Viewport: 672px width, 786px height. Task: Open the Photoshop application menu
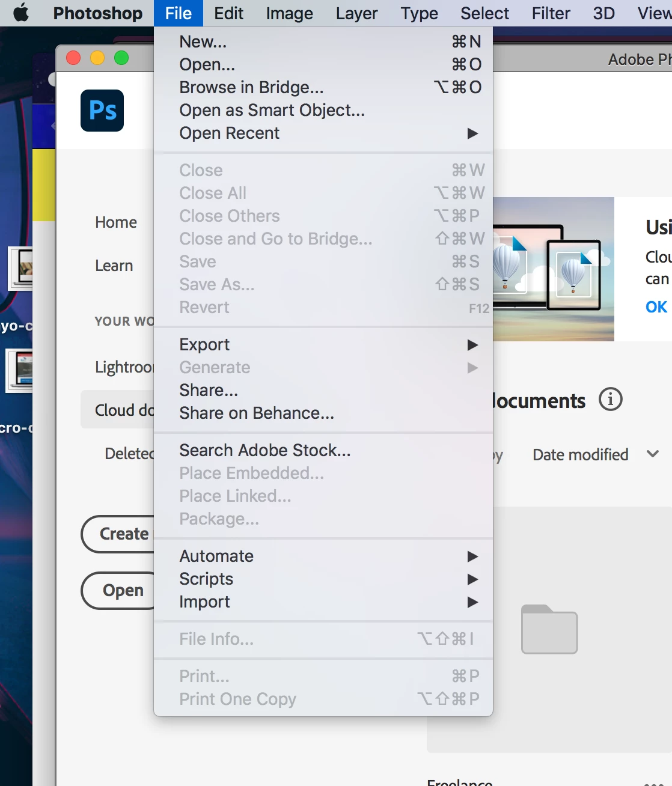click(x=98, y=13)
